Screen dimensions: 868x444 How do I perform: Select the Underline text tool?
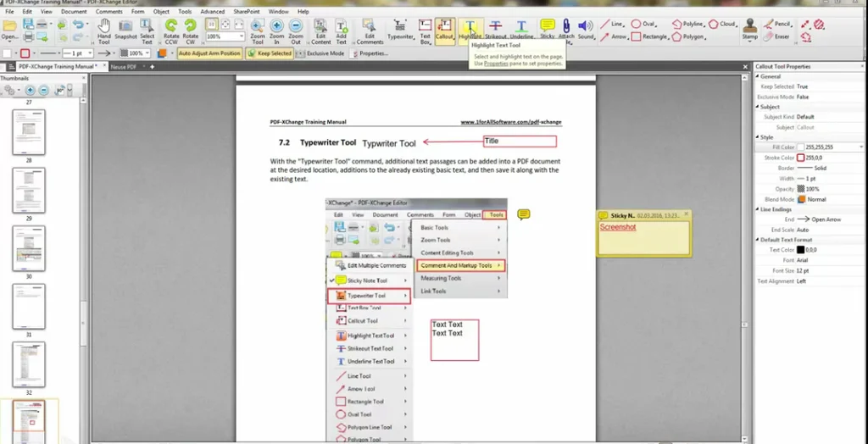coord(521,30)
